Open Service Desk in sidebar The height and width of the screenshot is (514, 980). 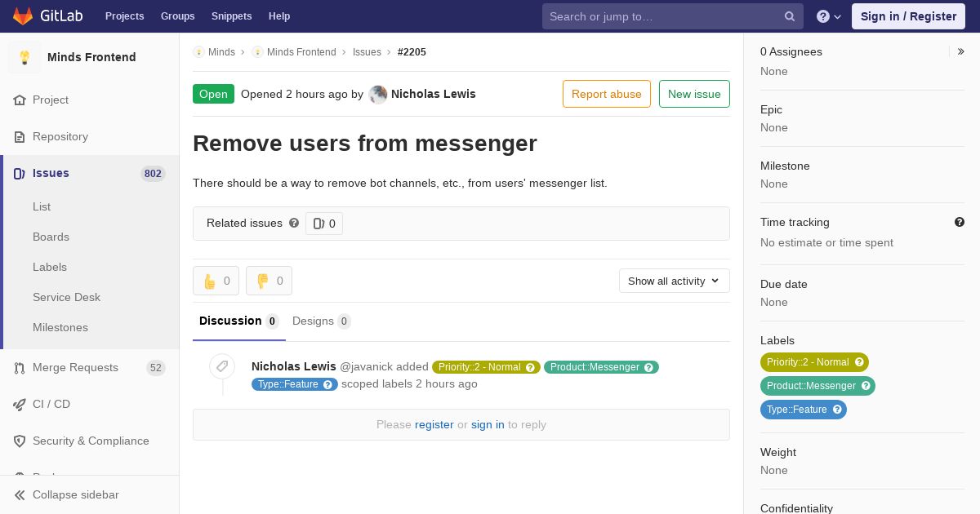pos(66,297)
